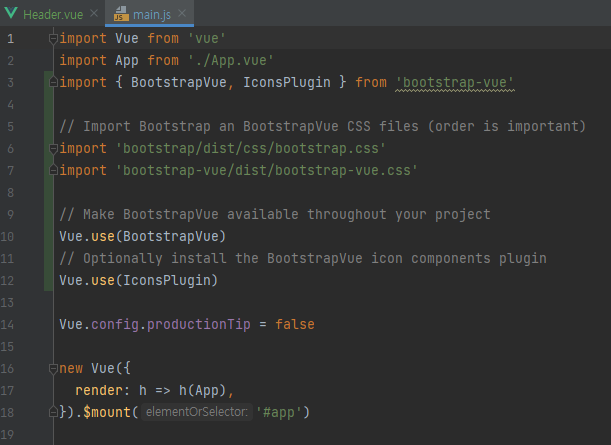Switch to the Header.vue tab
Image resolution: width=611 pixels, height=445 pixels.
coord(53,14)
